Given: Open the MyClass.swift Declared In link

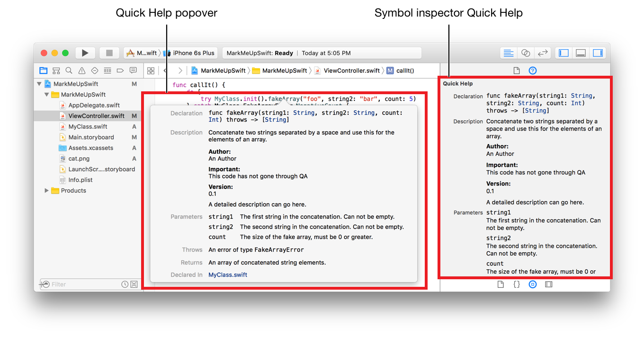Looking at the screenshot, I should 228,275.
